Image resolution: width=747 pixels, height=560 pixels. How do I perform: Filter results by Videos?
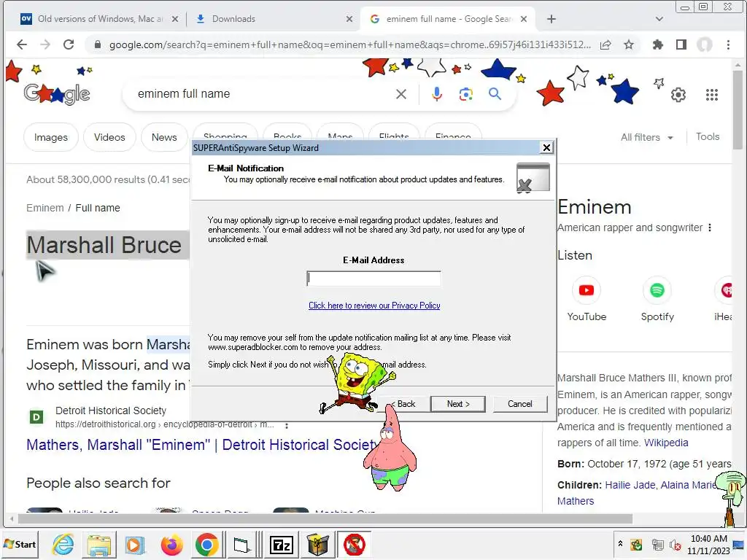pos(109,137)
